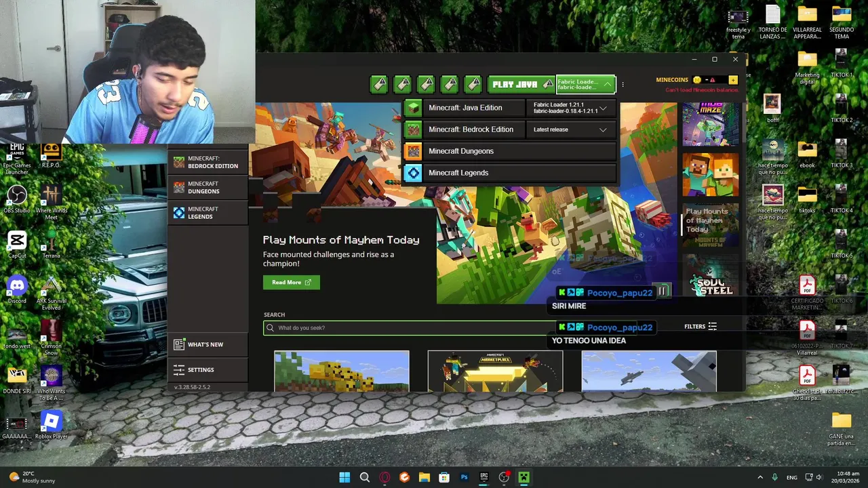Click the Epic Games Launcher desktop icon
The image size is (868, 488).
pos(17,159)
